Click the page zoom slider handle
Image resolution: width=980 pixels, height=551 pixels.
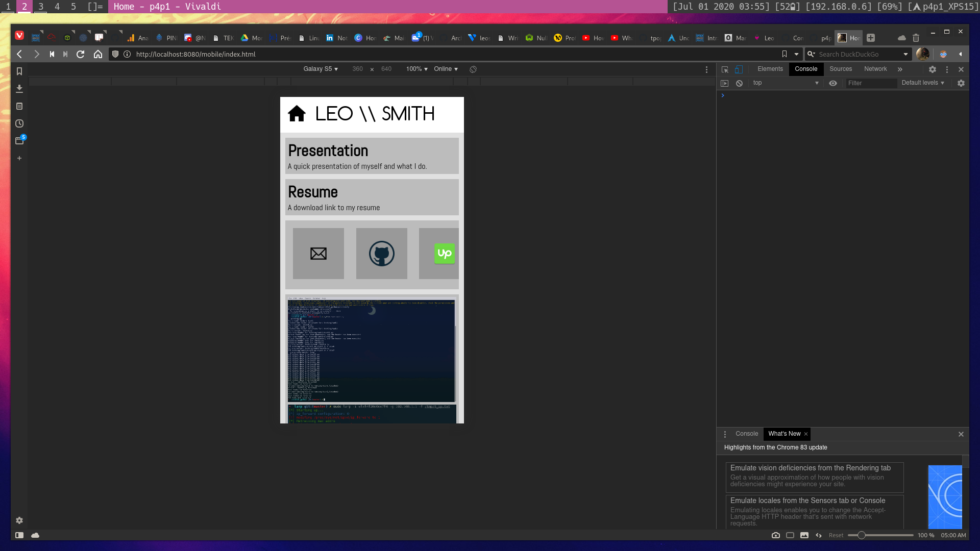[862, 535]
